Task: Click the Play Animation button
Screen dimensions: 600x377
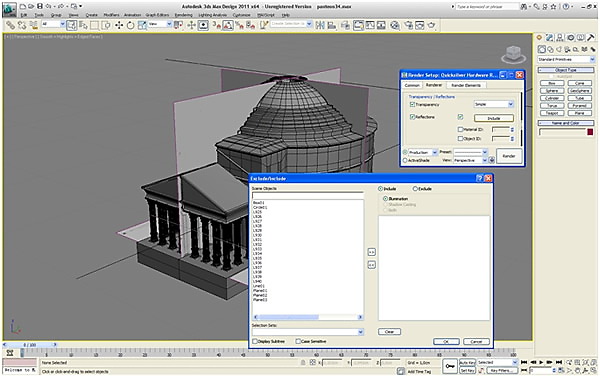Action: click(x=541, y=362)
